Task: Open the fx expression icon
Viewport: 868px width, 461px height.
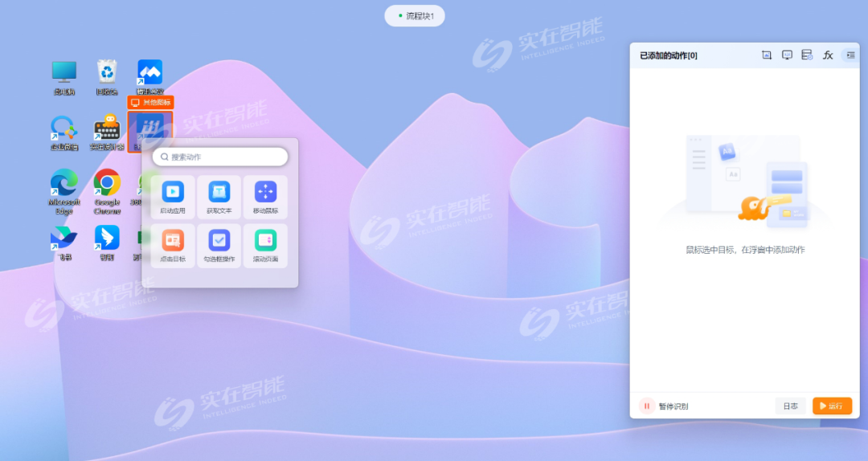Action: (x=828, y=55)
